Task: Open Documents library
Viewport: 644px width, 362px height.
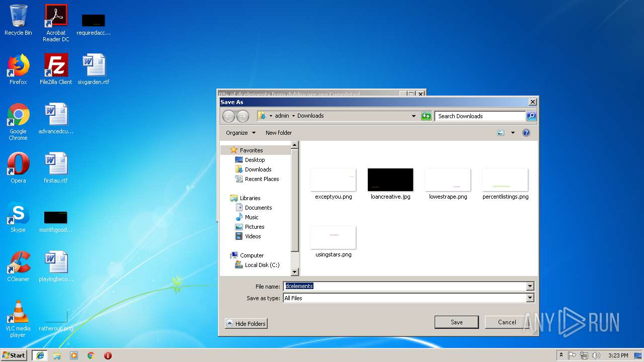Action: tap(258, 208)
